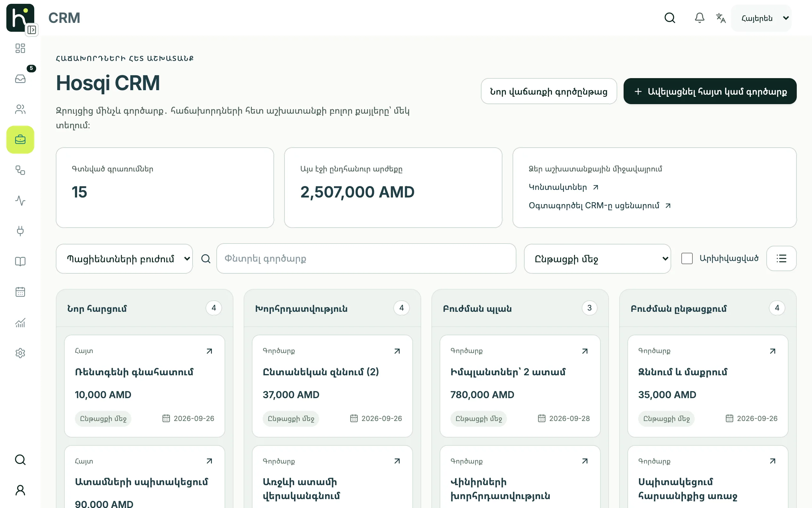The height and width of the screenshot is (508, 812).
Task: Open the analytics chart icon in sidebar
Action: (x=20, y=323)
